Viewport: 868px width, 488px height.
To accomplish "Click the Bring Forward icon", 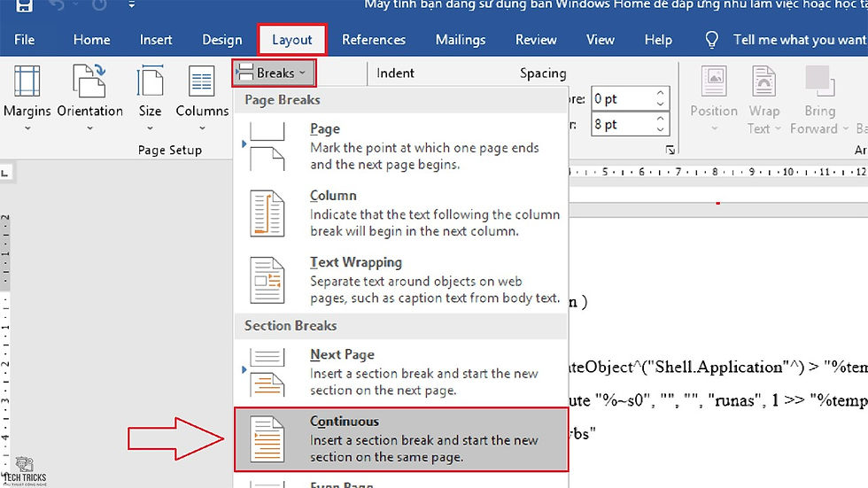I will tap(820, 81).
